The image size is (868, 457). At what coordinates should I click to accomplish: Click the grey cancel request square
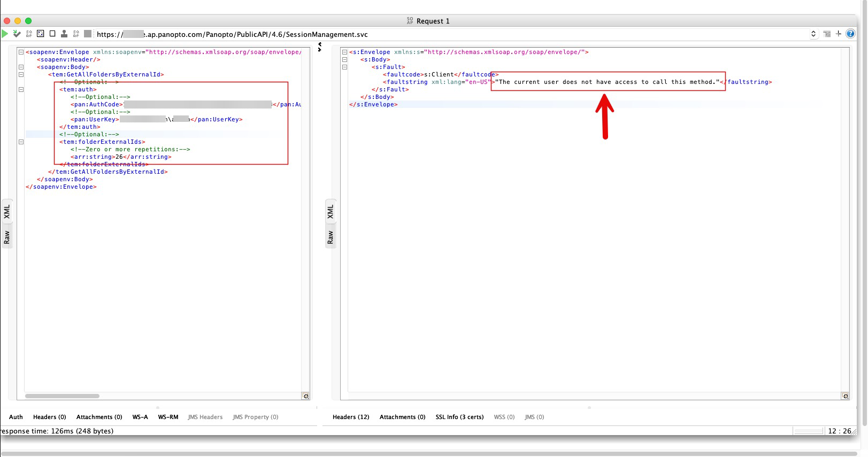click(x=88, y=34)
